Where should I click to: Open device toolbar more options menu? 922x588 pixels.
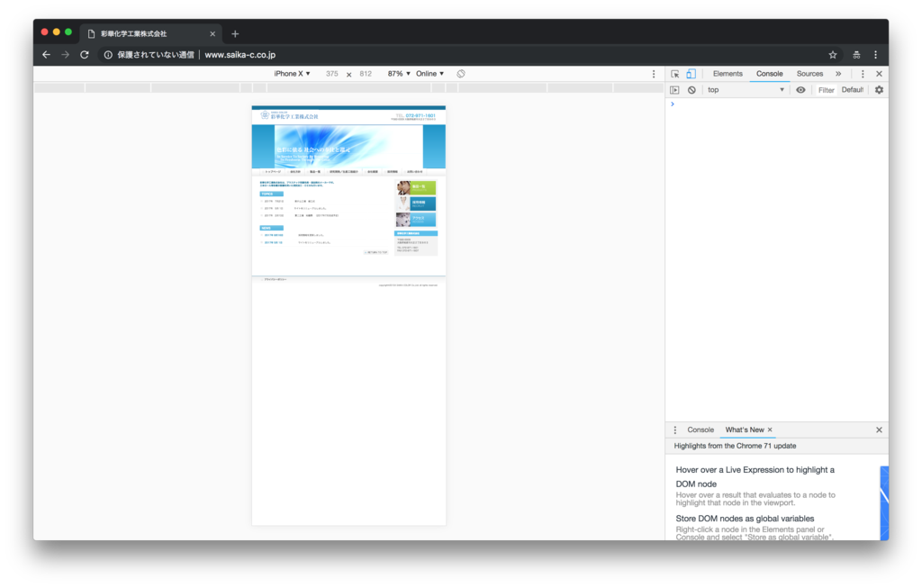(x=654, y=74)
